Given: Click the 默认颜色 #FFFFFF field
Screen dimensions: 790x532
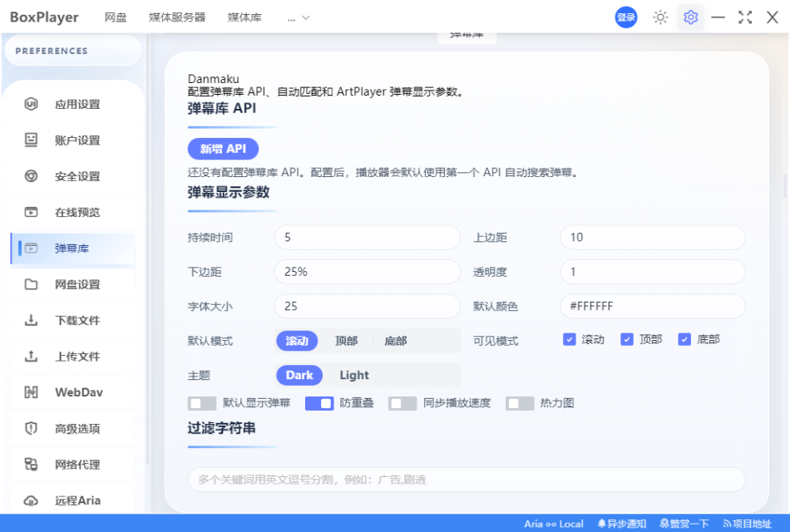Looking at the screenshot, I should 653,306.
